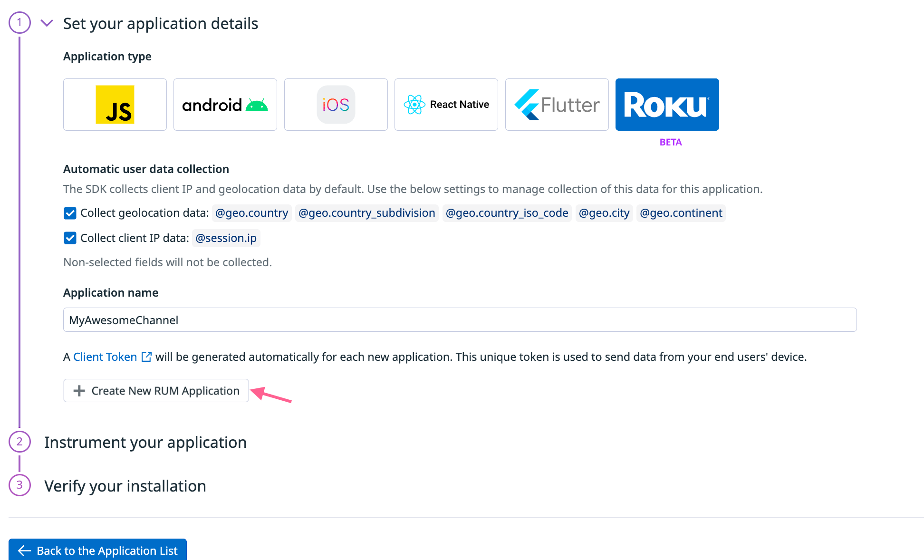Choose the Flutter application type
The height and width of the screenshot is (560, 924).
tap(557, 105)
